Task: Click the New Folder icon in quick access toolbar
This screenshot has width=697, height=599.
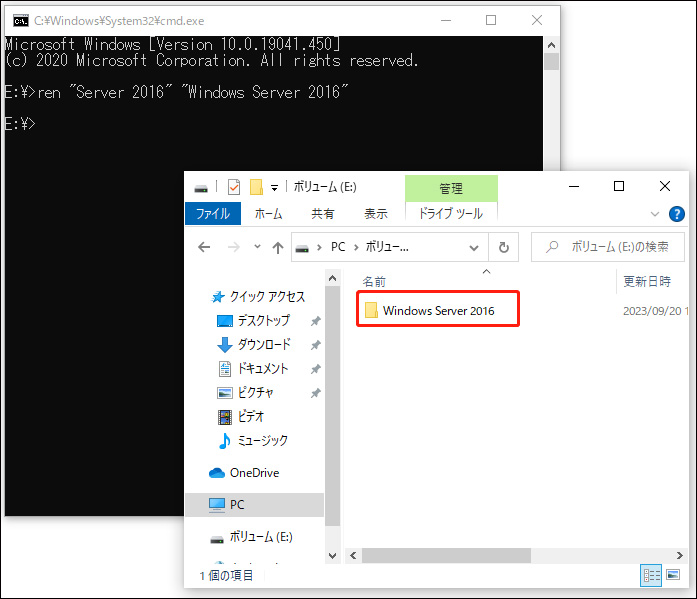Action: [x=256, y=187]
